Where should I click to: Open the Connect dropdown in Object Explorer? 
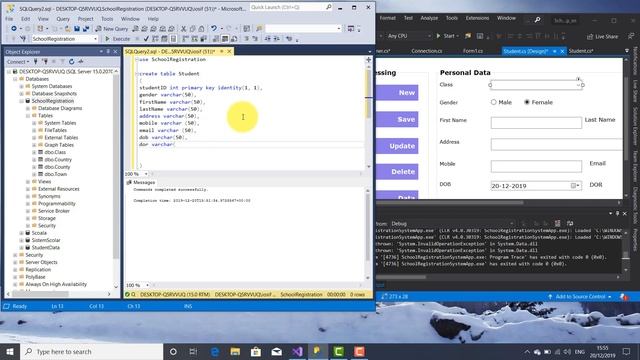pyautogui.click(x=18, y=62)
